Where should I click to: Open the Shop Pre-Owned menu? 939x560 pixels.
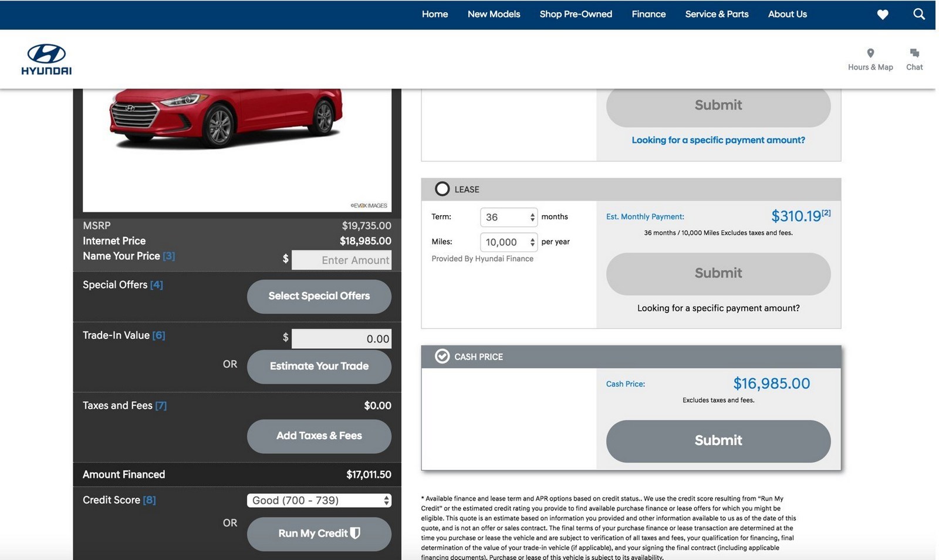[575, 14]
